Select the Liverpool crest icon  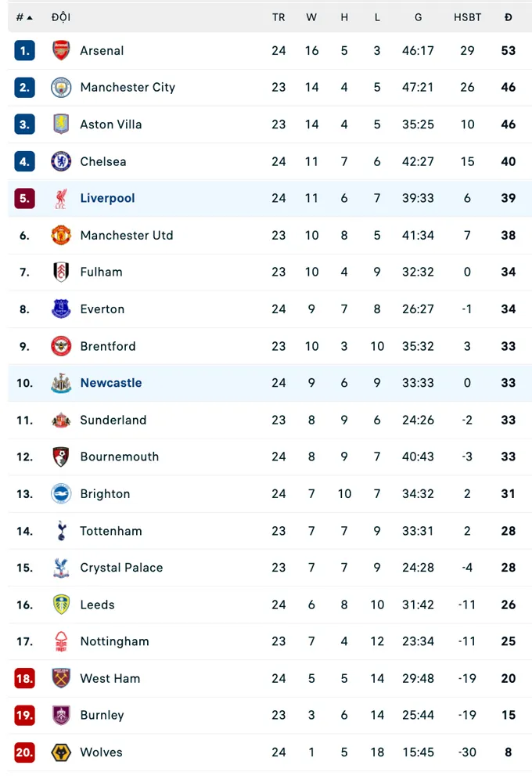61,198
